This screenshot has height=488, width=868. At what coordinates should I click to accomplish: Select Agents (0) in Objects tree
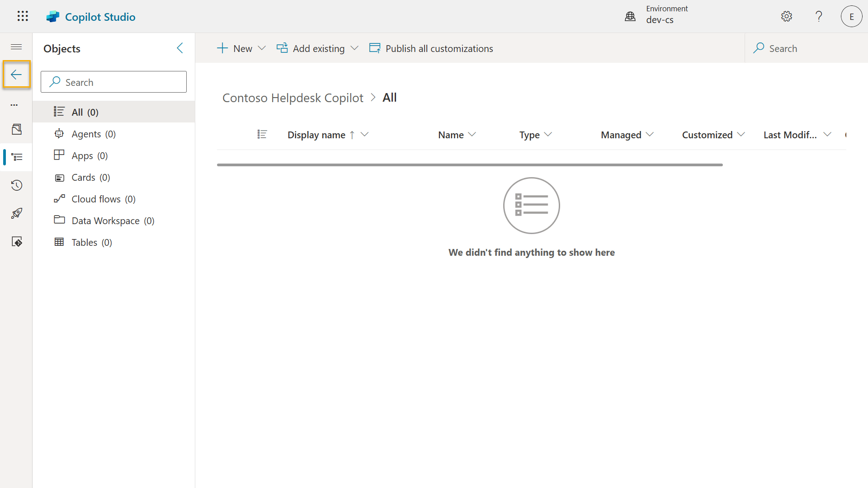[94, 134]
